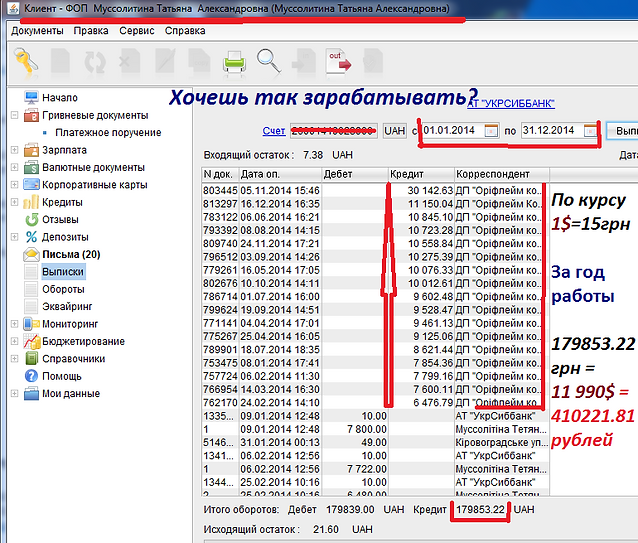Image resolution: width=638 pixels, height=543 pixels.
Task: Open Письма (20) in the sidebar
Action: tap(71, 255)
